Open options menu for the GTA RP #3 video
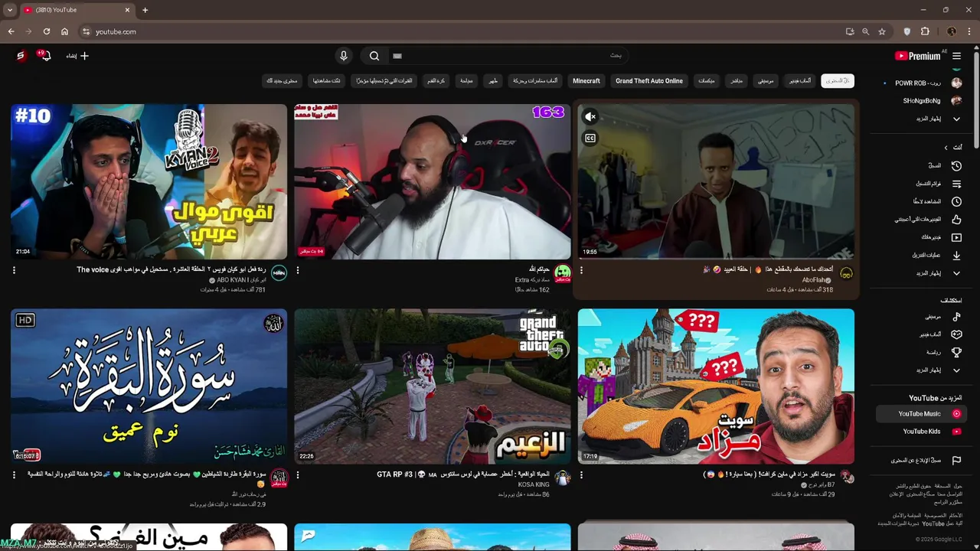Screen dimensions: 980x551 coord(298,475)
